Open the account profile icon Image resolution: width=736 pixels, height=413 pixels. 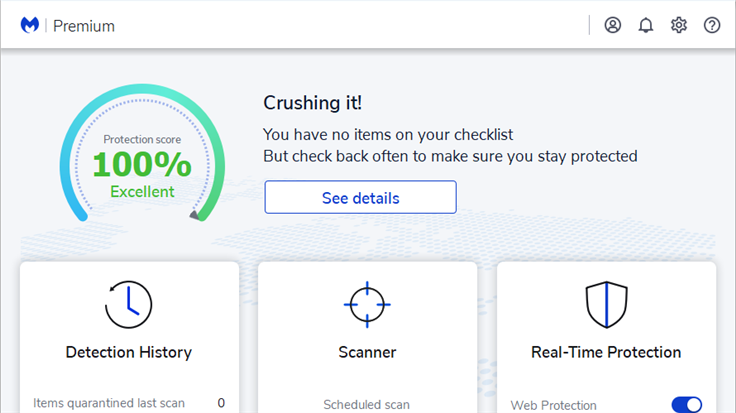[x=613, y=25]
